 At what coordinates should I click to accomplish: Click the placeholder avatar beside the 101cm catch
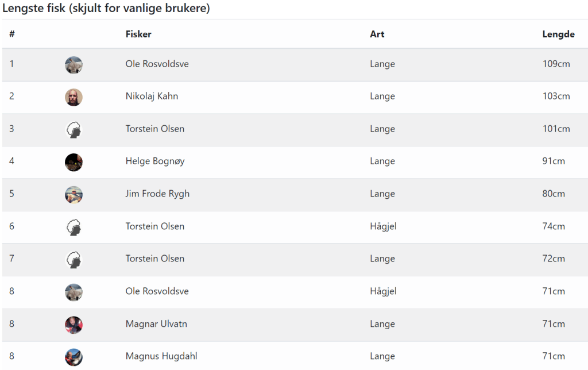pos(73,130)
